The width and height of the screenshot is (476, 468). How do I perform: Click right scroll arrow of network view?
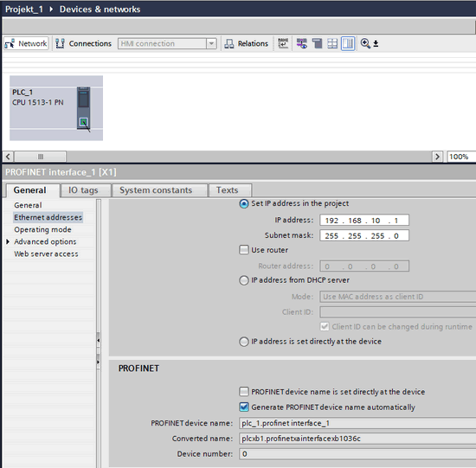(x=437, y=157)
